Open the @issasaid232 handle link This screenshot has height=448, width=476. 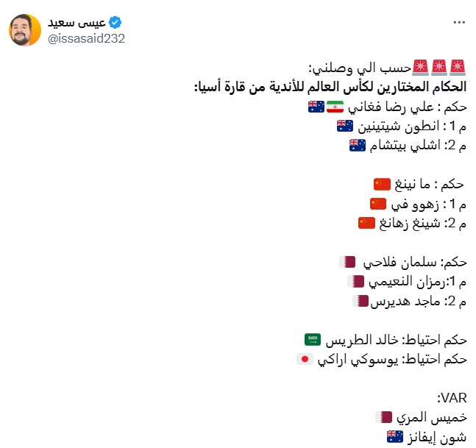pos(86,38)
